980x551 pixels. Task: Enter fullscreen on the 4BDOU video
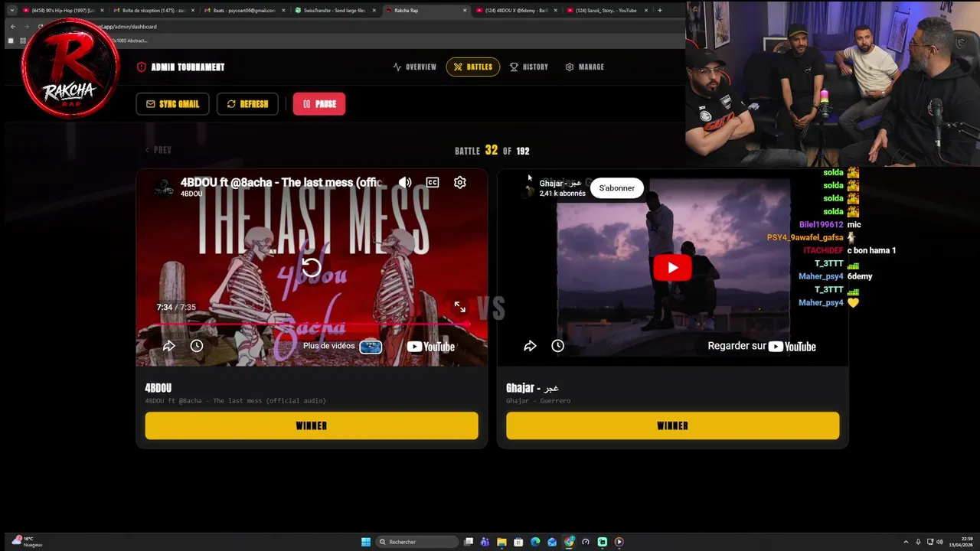[459, 307]
